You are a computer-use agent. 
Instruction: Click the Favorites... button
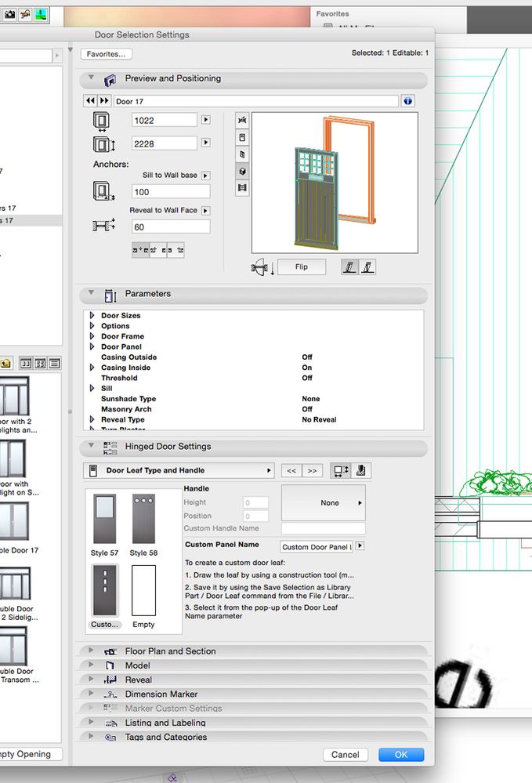(106, 54)
